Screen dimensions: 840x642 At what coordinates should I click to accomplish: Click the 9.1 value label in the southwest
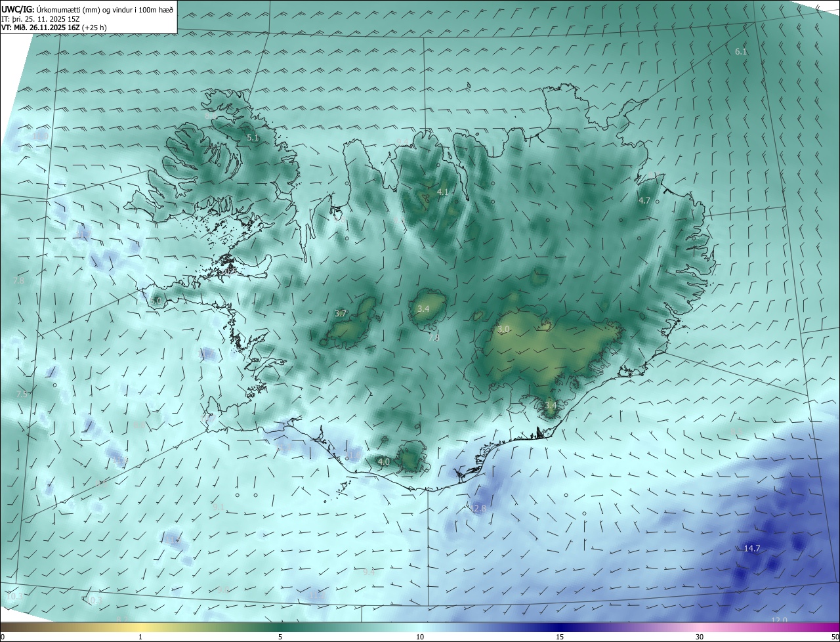pos(219,507)
